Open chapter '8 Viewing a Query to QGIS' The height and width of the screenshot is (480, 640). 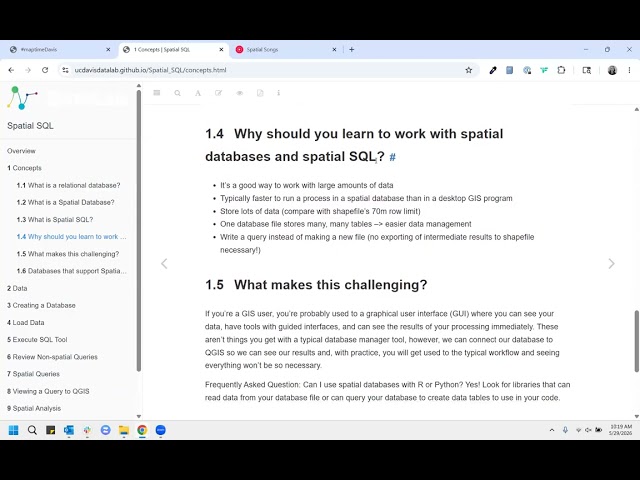click(48, 391)
